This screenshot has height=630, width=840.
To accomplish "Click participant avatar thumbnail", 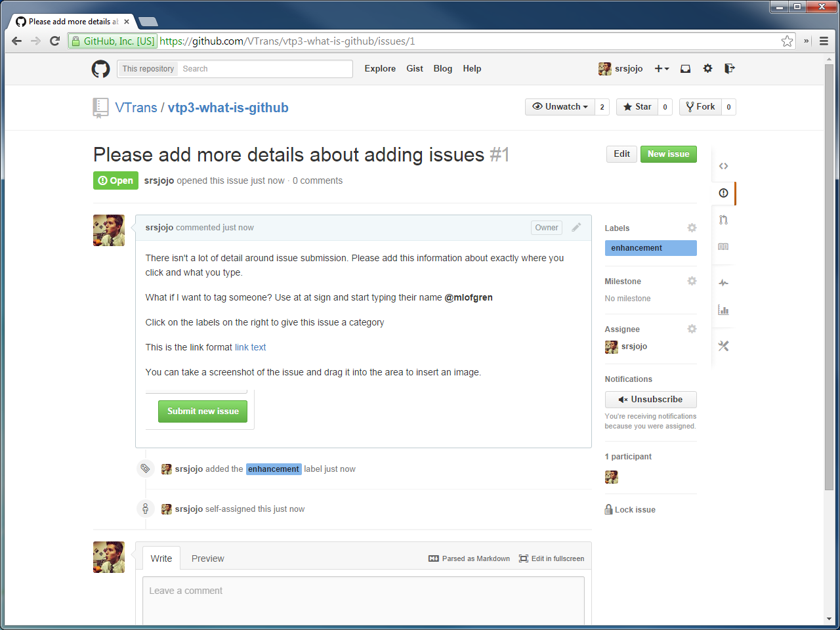I will pyautogui.click(x=611, y=477).
